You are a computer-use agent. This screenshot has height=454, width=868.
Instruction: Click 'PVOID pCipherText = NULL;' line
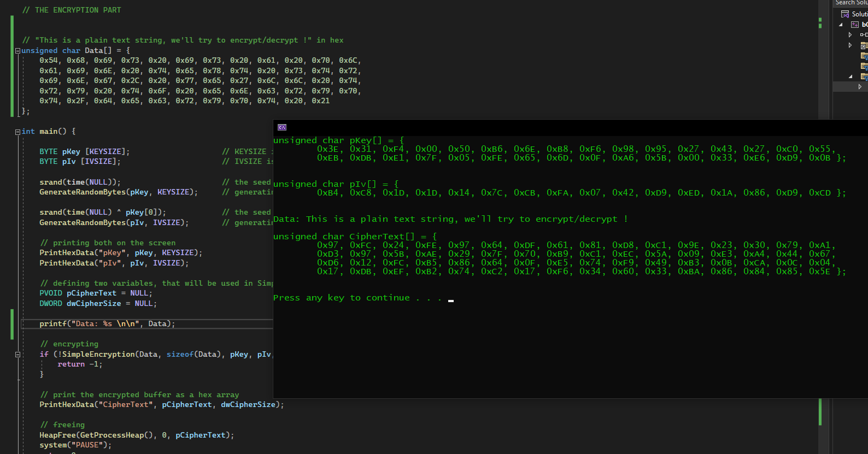click(96, 293)
